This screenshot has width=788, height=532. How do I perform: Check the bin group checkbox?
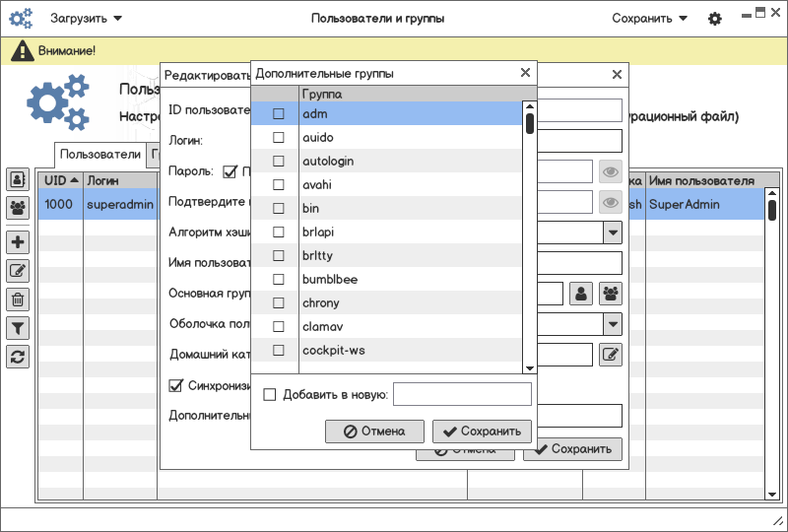point(279,208)
